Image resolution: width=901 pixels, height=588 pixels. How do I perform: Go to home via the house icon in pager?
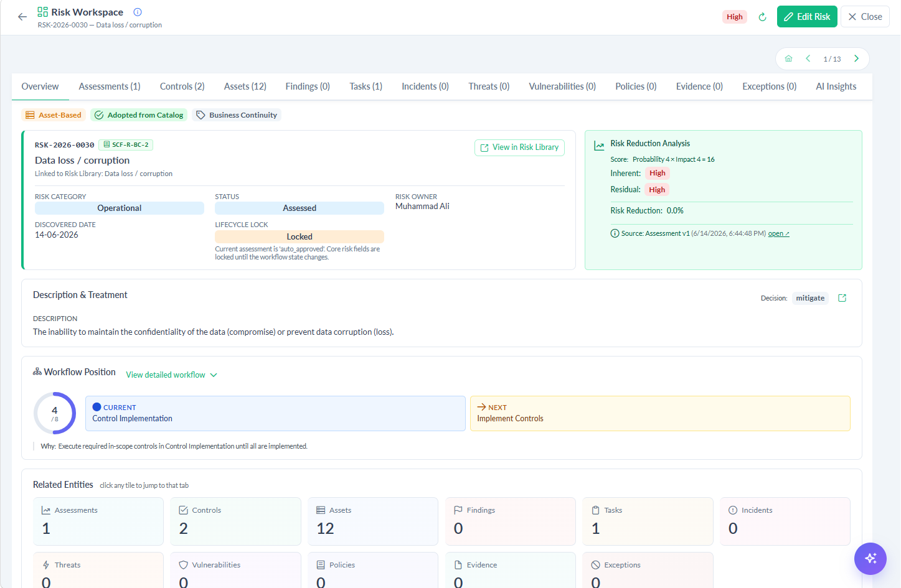pyautogui.click(x=789, y=58)
